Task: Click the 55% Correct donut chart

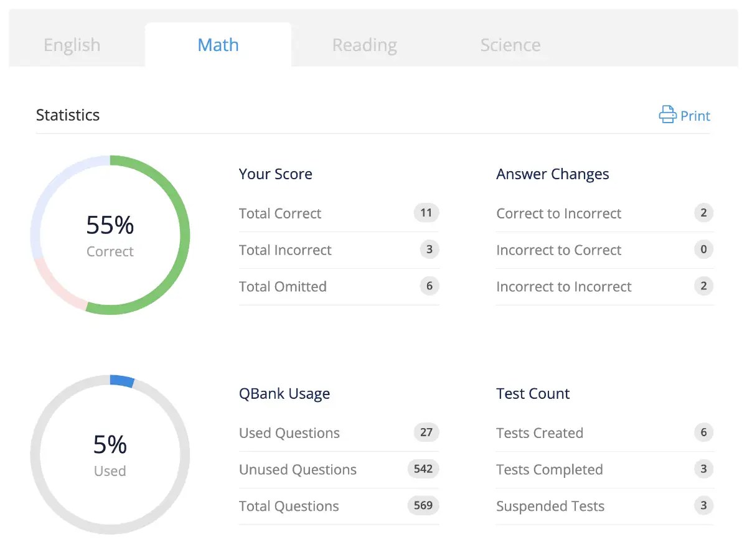Action: point(110,233)
